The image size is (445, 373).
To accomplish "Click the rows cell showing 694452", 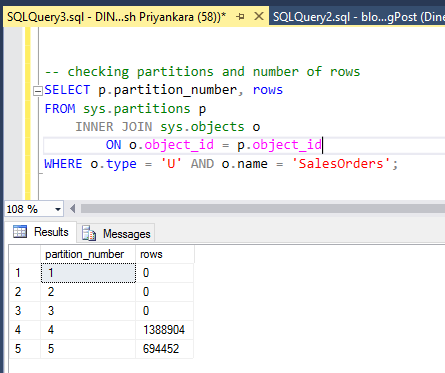I will pos(165,349).
